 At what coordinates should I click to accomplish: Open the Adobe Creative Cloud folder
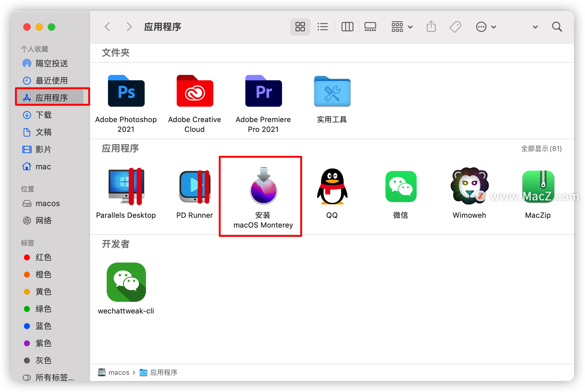[195, 91]
